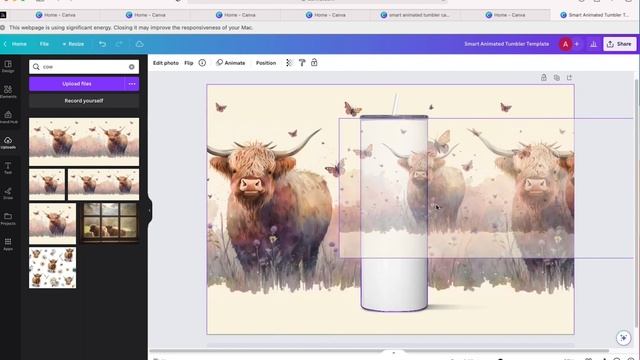Lock the selected element from toolbar
This screenshot has width=640, height=360.
pyautogui.click(x=314, y=62)
